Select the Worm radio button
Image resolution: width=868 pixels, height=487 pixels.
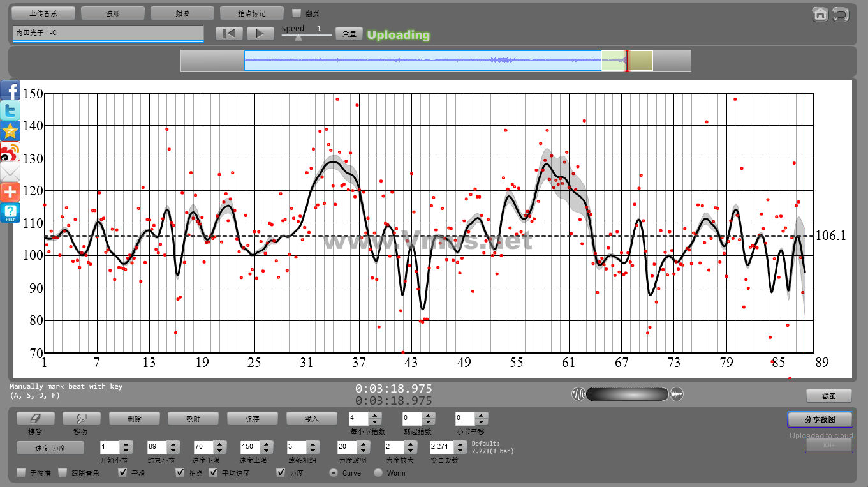tap(378, 473)
